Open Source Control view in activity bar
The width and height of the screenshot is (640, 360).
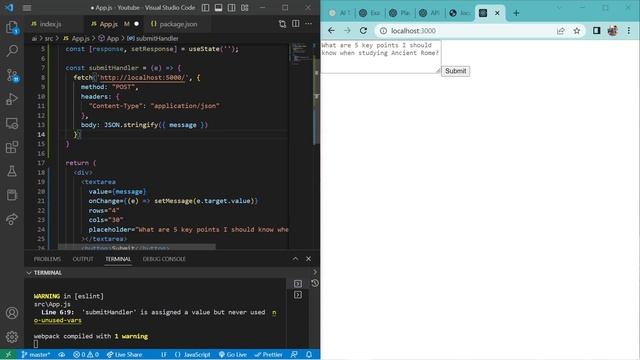[x=12, y=76]
